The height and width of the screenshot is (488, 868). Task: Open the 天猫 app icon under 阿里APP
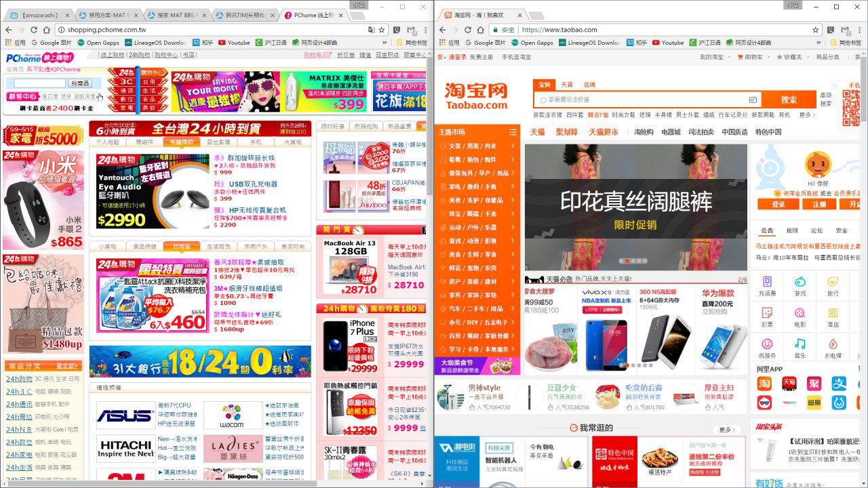789,384
